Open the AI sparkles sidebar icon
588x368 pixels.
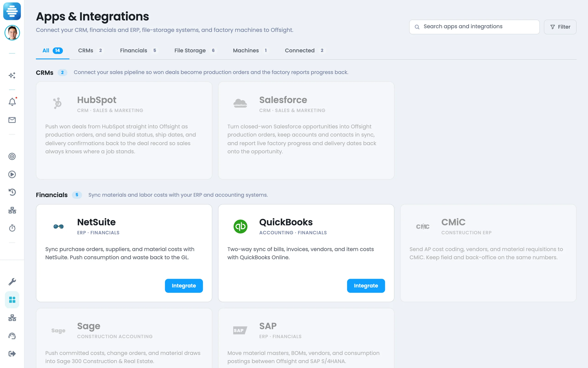12,75
